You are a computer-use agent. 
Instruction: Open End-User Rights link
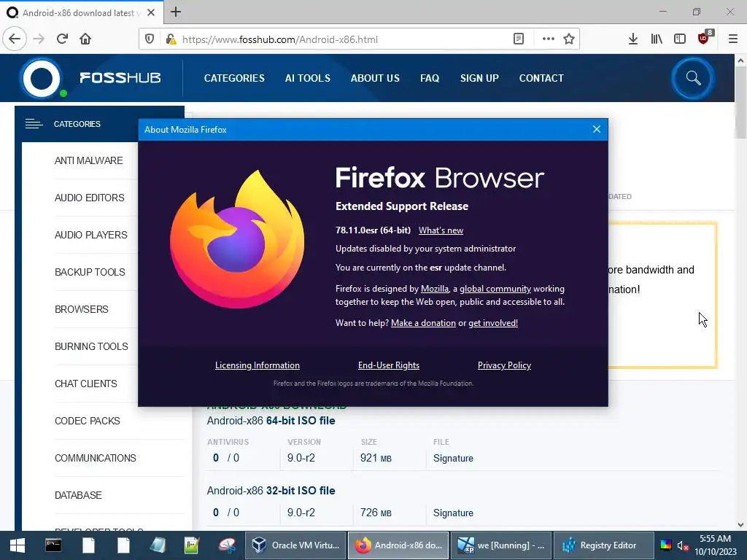coord(389,365)
